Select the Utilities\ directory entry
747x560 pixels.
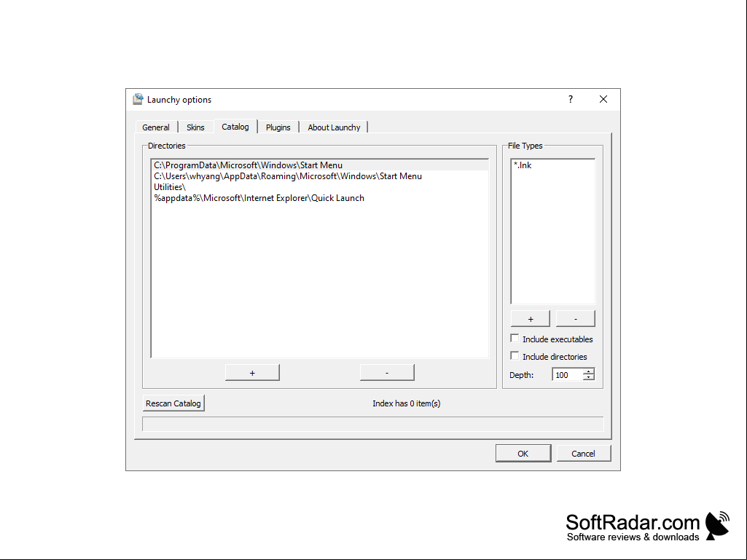point(320,187)
